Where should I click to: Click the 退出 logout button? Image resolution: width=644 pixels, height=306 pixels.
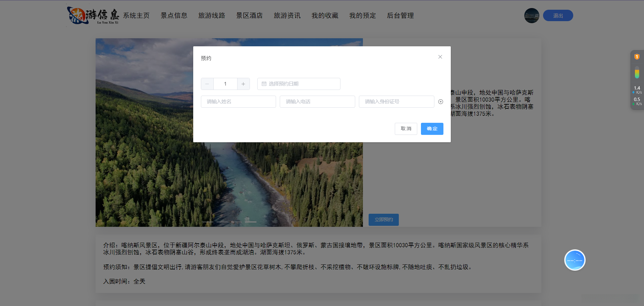pos(558,15)
